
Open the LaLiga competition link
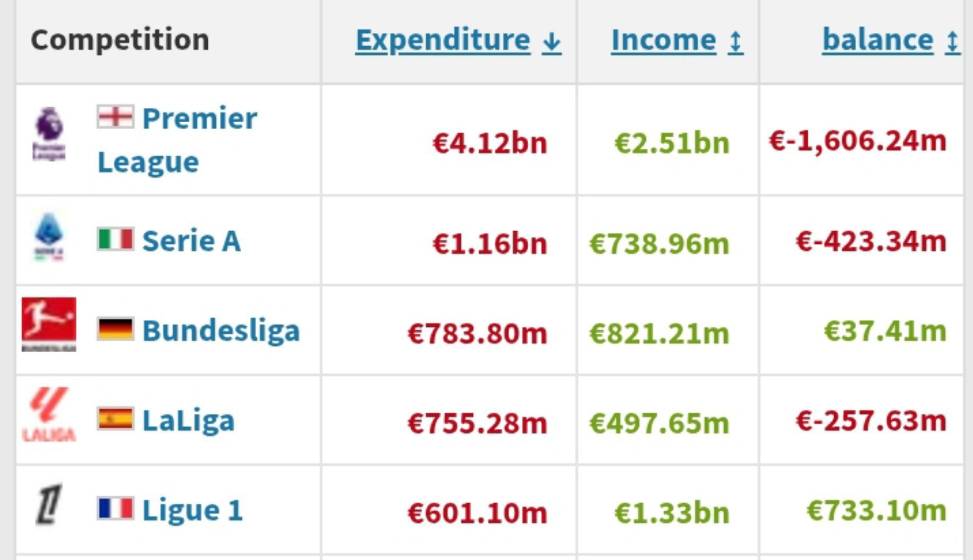pyautogui.click(x=189, y=420)
